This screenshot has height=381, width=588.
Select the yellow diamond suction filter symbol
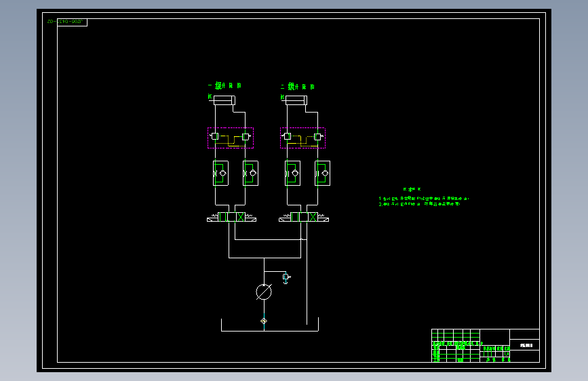coord(264,321)
